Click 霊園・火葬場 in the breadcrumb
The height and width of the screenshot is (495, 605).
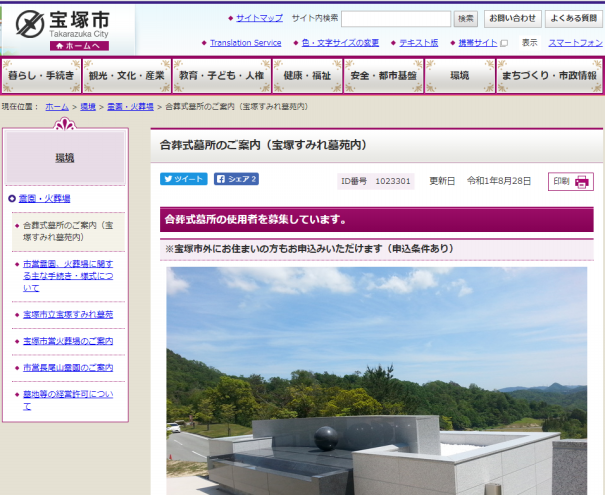(x=130, y=107)
